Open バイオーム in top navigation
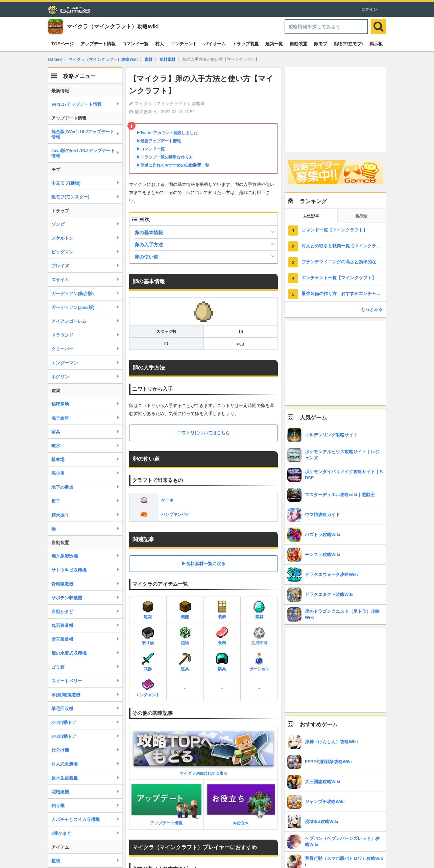 point(215,44)
